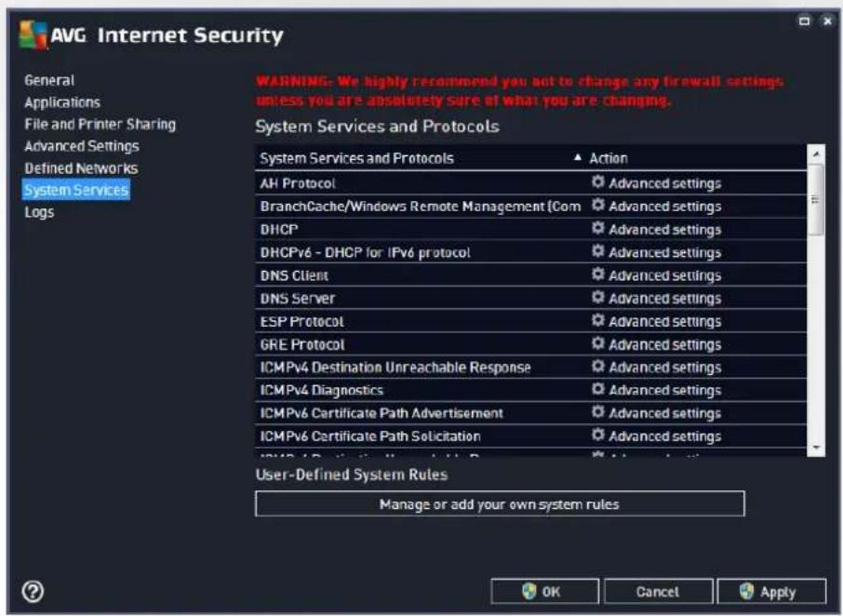This screenshot has height=616, width=843.
Task: Confirm with the OK button
Action: tap(544, 591)
